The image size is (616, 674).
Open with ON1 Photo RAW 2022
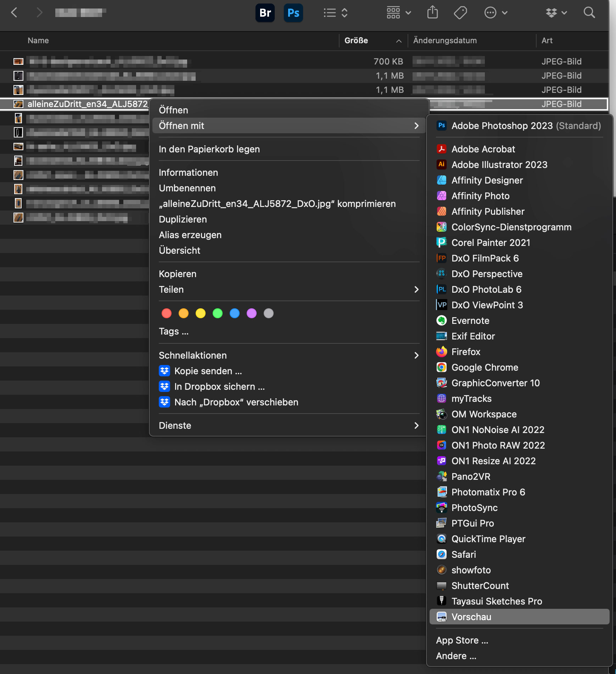coord(519,445)
